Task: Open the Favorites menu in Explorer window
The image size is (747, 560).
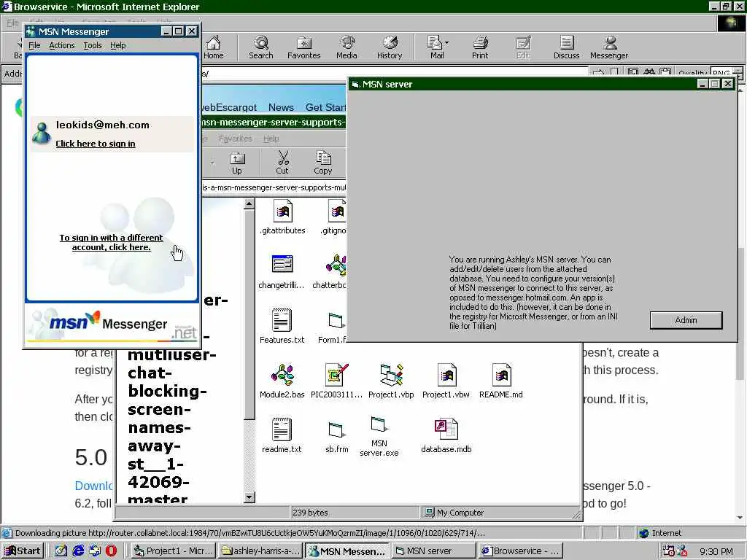Action: pyautogui.click(x=236, y=139)
